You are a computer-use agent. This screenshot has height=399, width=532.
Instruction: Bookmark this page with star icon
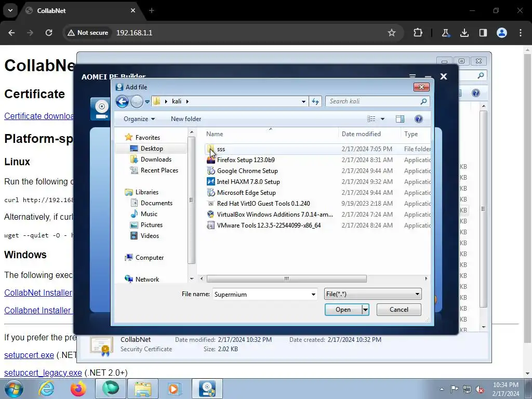point(392,33)
